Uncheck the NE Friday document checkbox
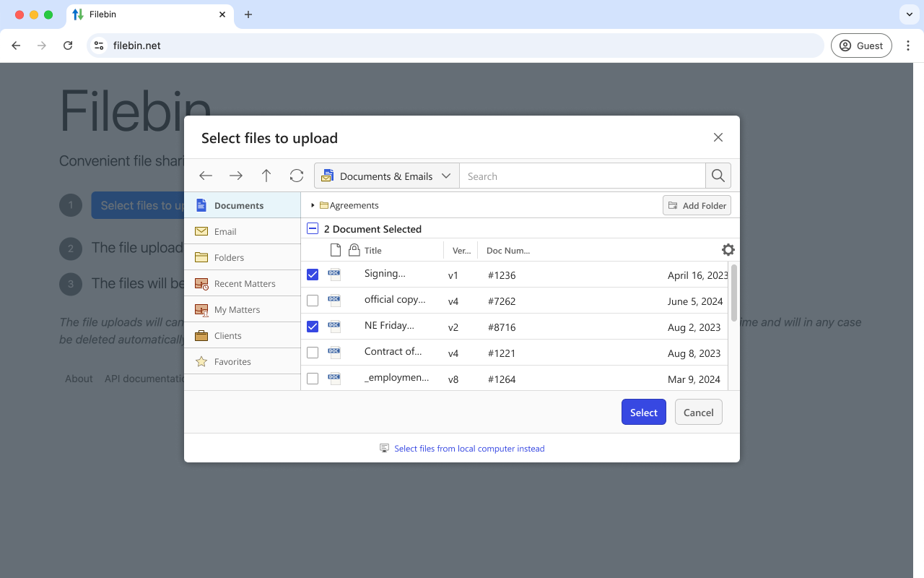Screen dimensions: 924x578 click(313, 327)
